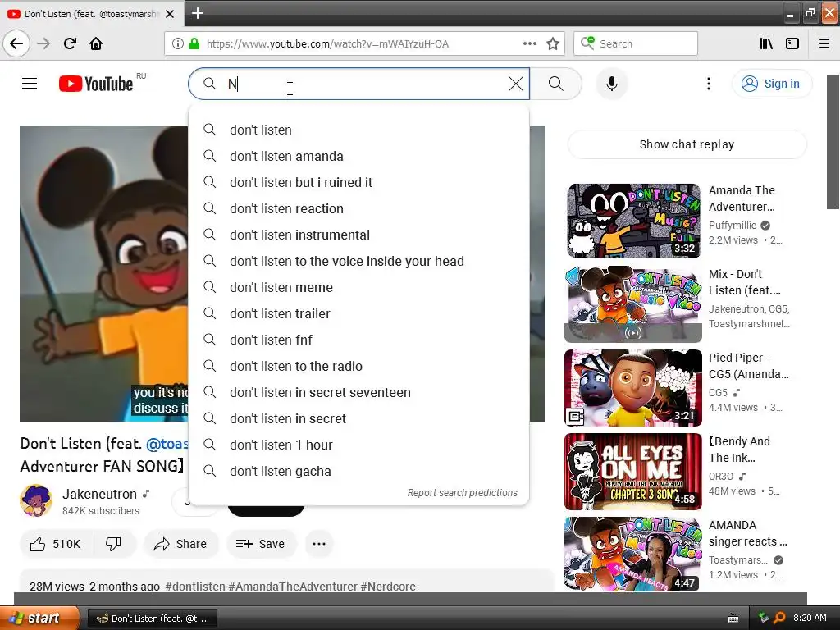The image size is (840, 630).
Task: Click the taskbar clock showing 8:20 AM
Action: tap(810, 618)
